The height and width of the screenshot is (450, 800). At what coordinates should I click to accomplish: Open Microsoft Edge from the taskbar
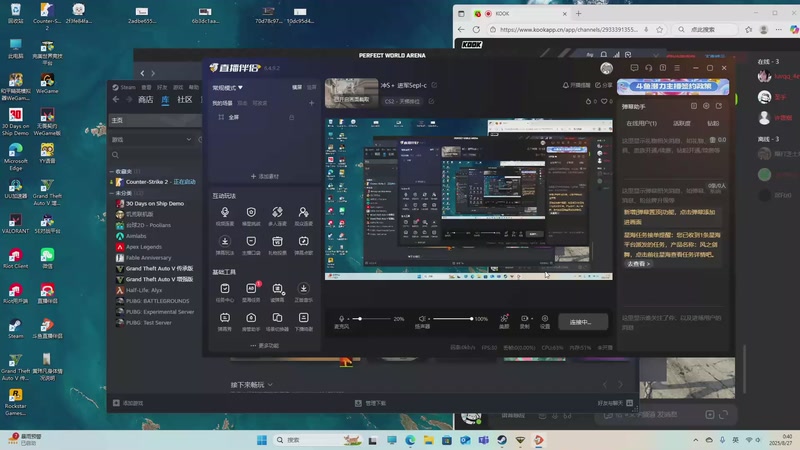[x=410, y=440]
